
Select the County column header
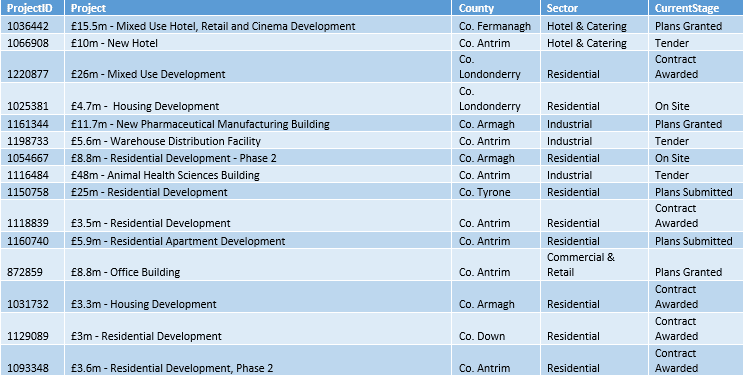pos(496,8)
